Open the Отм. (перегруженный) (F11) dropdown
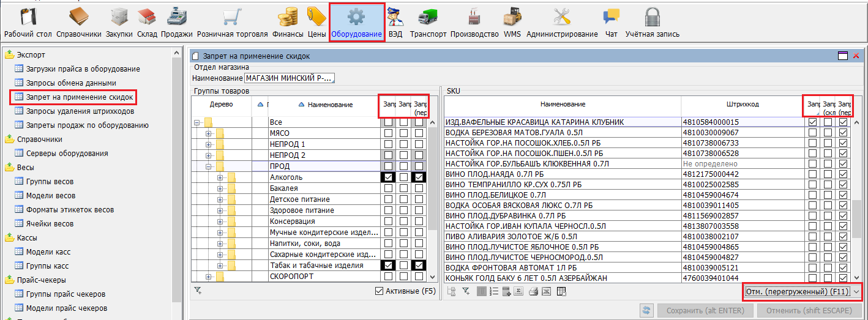Screen dimensions: 868x320 857,292
